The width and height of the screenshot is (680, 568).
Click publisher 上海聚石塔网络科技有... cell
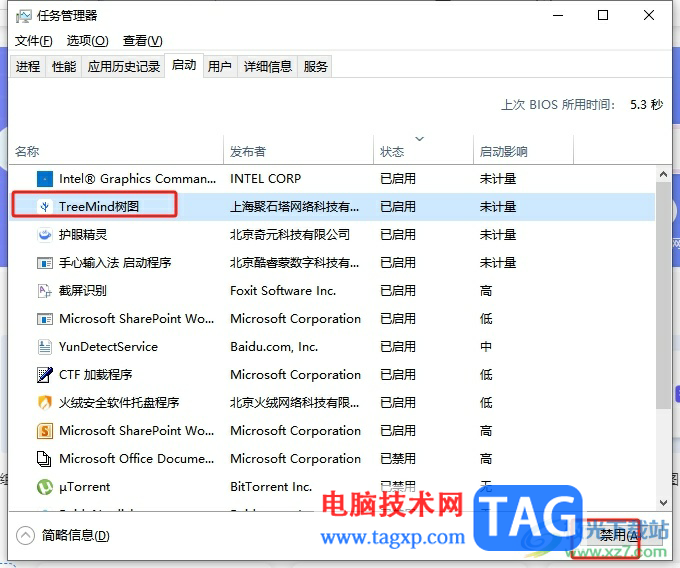[294, 207]
